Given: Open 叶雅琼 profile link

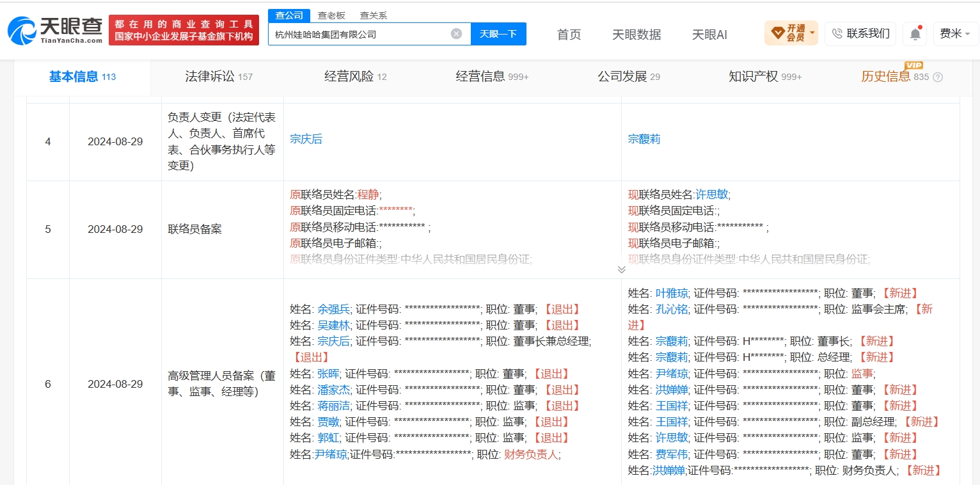Looking at the screenshot, I should click(672, 293).
